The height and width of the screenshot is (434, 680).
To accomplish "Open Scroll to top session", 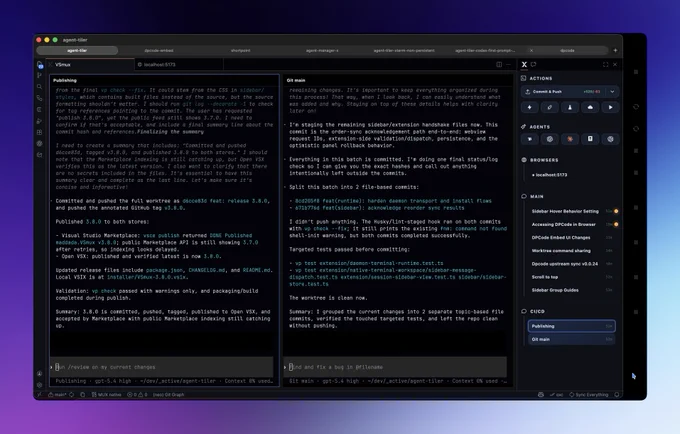I will pyautogui.click(x=572, y=277).
